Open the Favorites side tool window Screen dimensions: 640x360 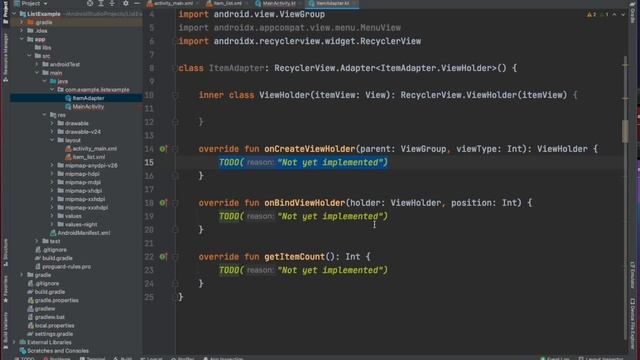(x=5, y=289)
